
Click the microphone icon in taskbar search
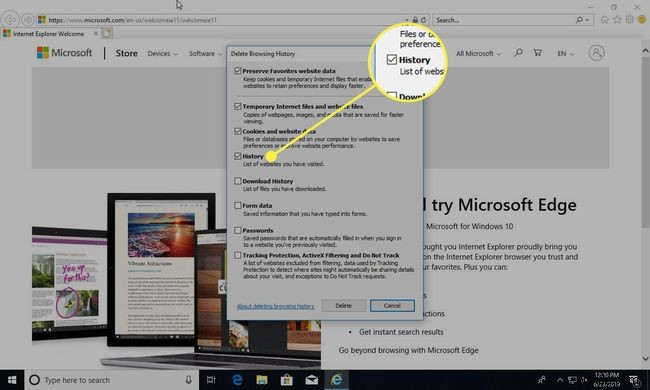click(x=189, y=380)
